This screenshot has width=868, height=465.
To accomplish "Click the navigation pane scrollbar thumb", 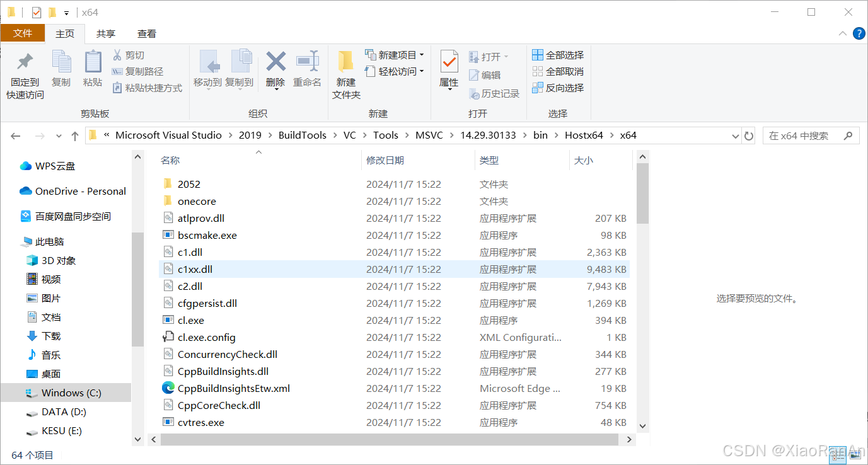I will (137, 289).
